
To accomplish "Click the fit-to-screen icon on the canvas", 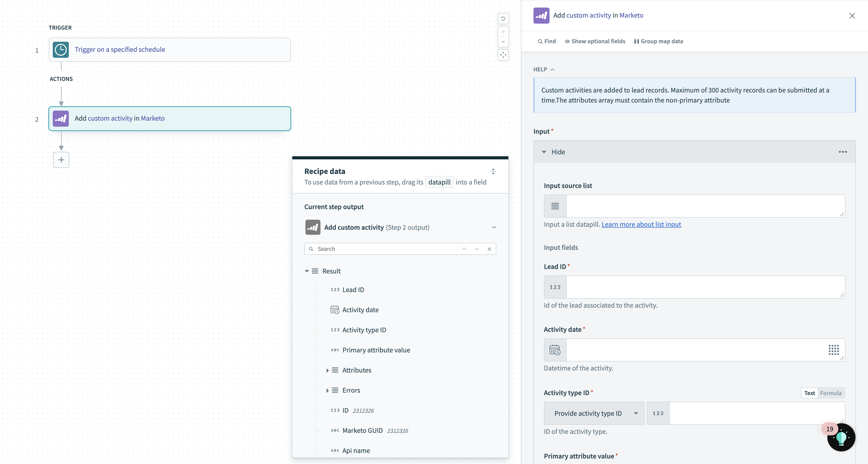I will coord(503,55).
